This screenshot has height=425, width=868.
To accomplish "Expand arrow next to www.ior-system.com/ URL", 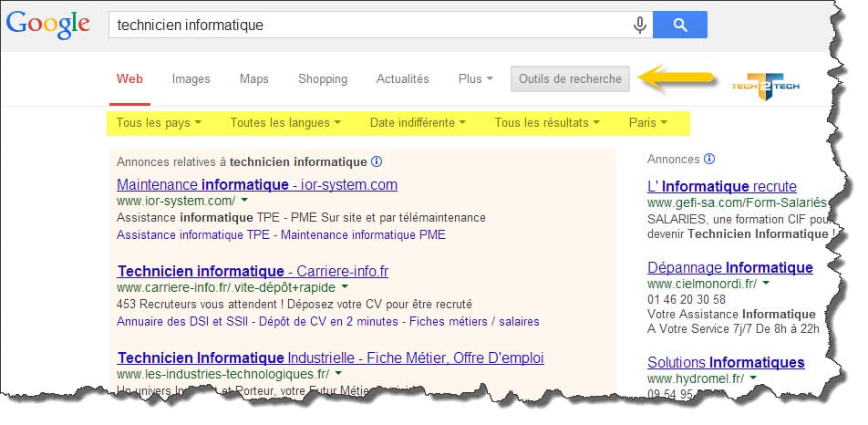I will 244,200.
